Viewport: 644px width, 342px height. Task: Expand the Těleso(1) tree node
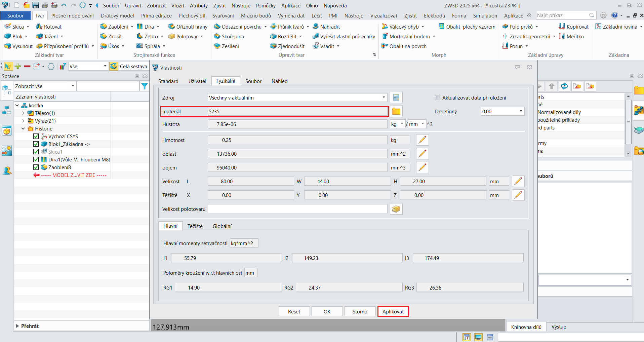23,113
